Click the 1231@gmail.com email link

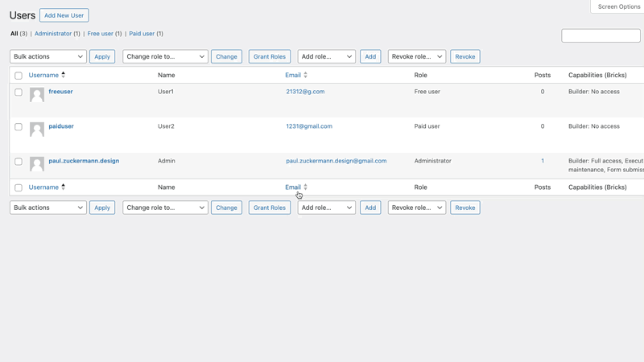pyautogui.click(x=309, y=126)
